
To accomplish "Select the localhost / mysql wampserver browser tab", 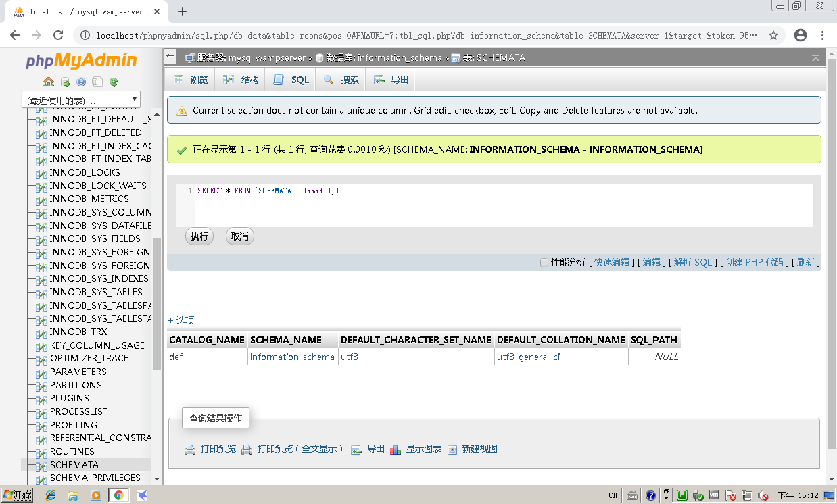I will [85, 11].
